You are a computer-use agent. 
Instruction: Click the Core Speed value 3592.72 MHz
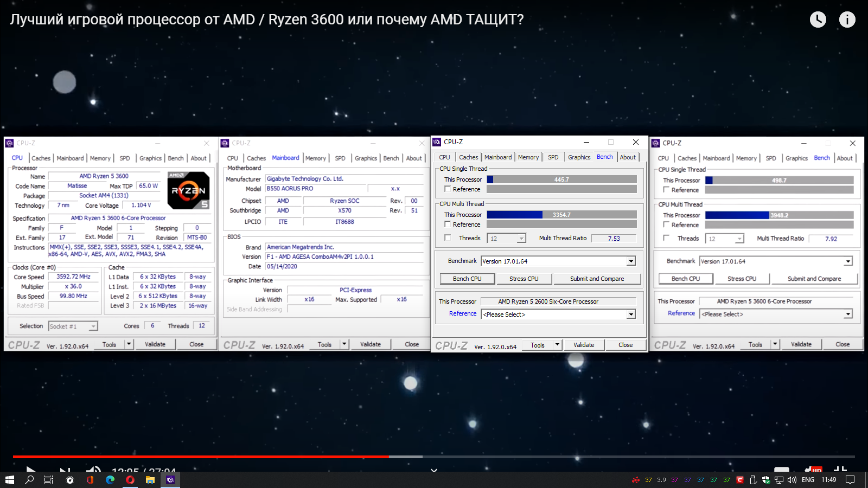click(74, 277)
